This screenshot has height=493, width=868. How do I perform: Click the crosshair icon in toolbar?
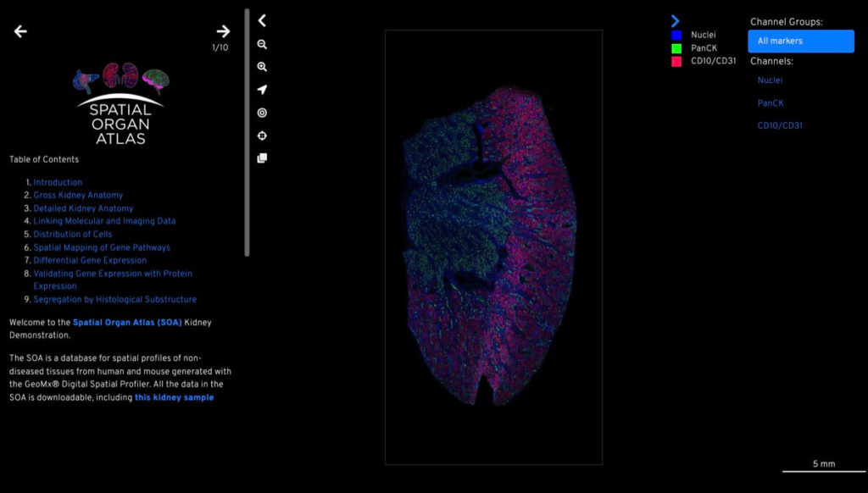pyautogui.click(x=262, y=136)
